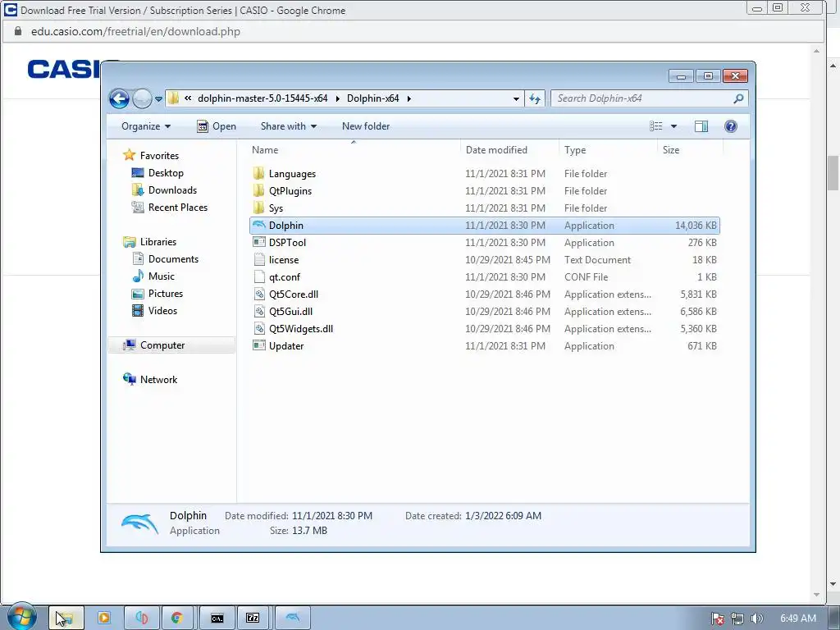Open the Share with menu
The width and height of the screenshot is (840, 630).
click(x=288, y=126)
